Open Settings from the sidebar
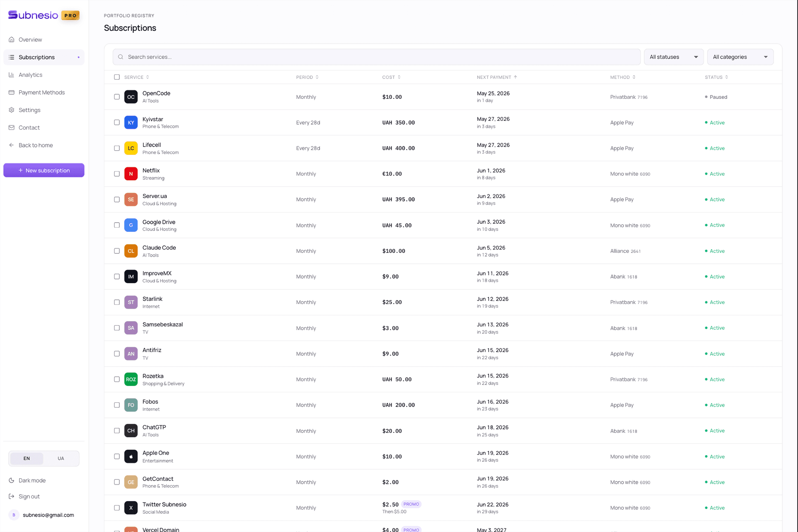Viewport: 798px width, 532px height. [x=44, y=110]
